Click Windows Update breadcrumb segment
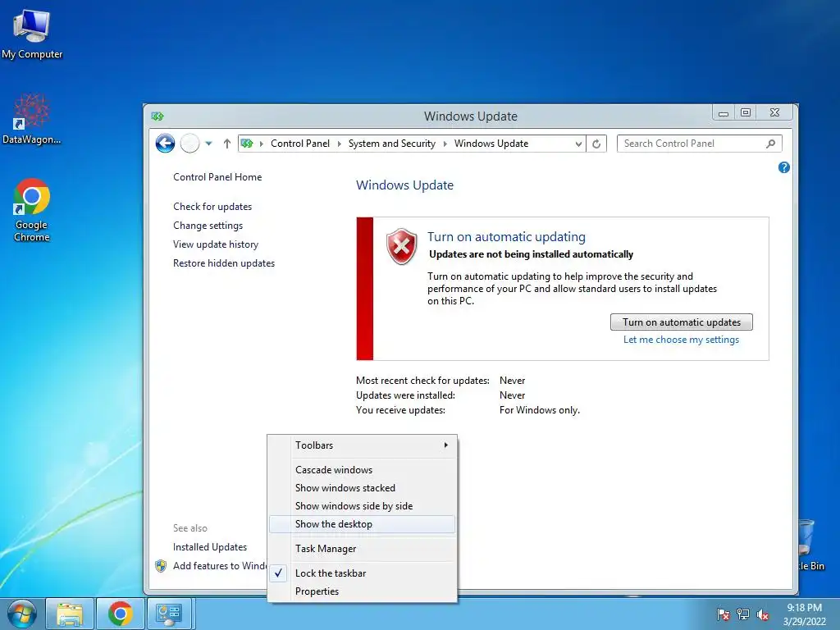The height and width of the screenshot is (630, 840). pyautogui.click(x=491, y=144)
